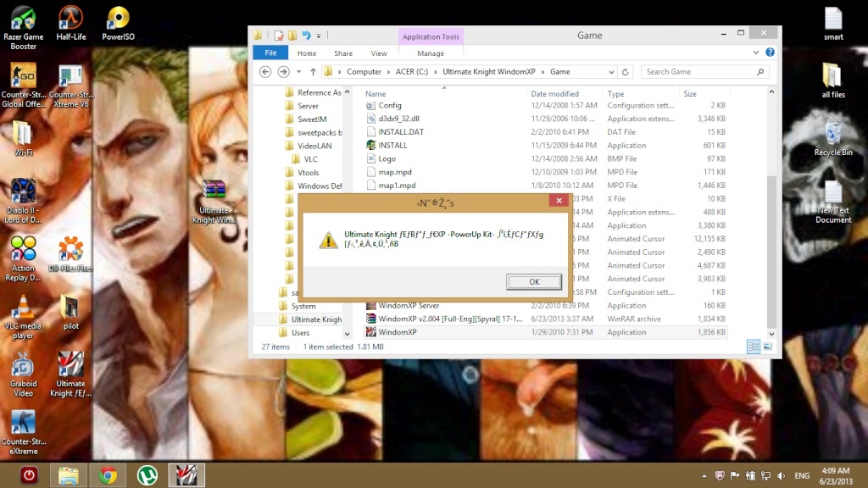
Task: Click the file list vertical scrollbar
Action: pyautogui.click(x=771, y=252)
